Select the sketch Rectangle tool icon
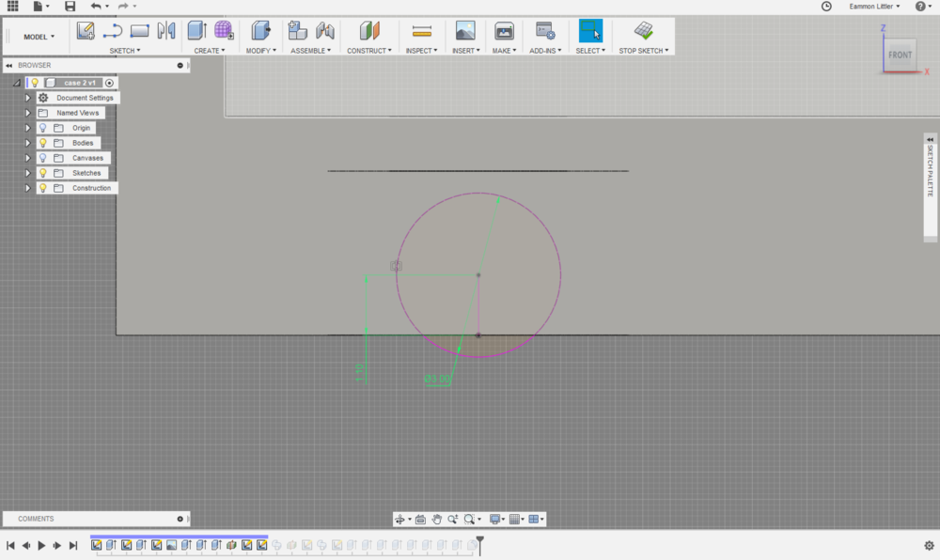 [x=139, y=31]
